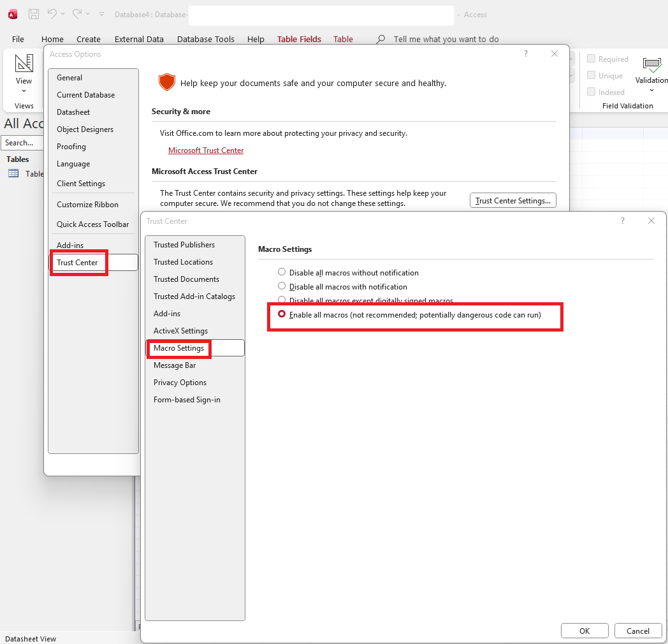Click the navigation pane Search box

tap(22, 143)
